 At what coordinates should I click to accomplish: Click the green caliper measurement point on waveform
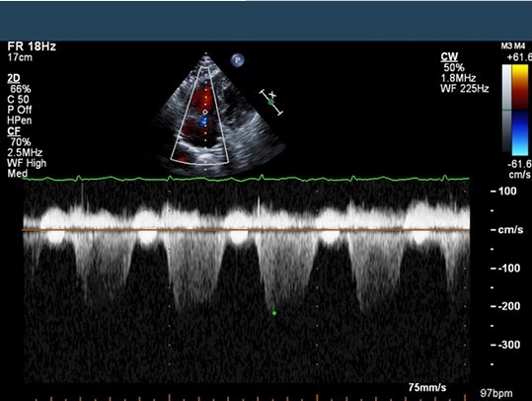point(274,313)
